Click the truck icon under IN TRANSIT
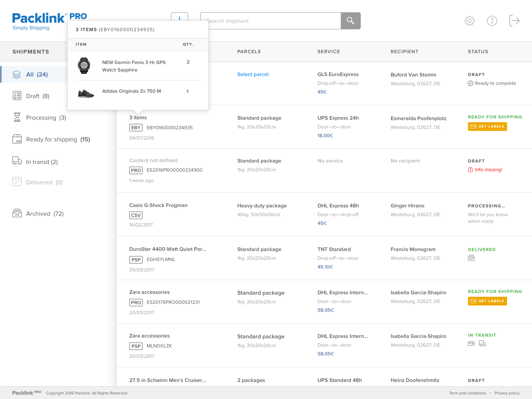 coord(482,344)
